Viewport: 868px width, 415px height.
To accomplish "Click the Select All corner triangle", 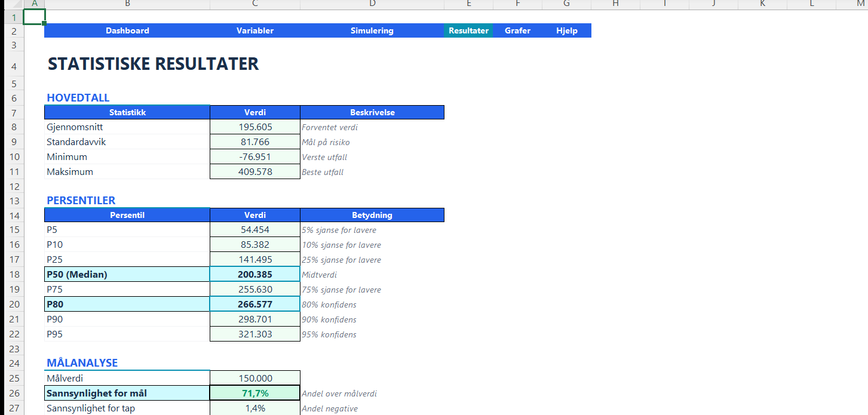I will [12, 5].
